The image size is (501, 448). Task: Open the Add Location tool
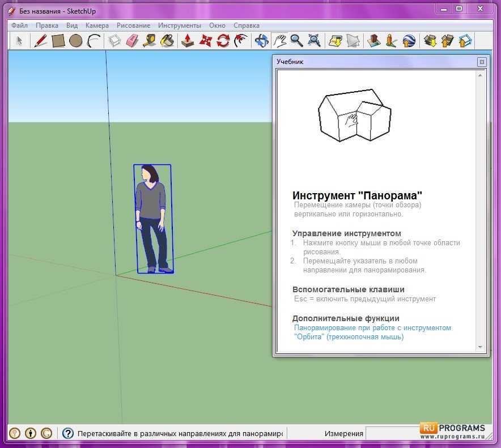(335, 41)
